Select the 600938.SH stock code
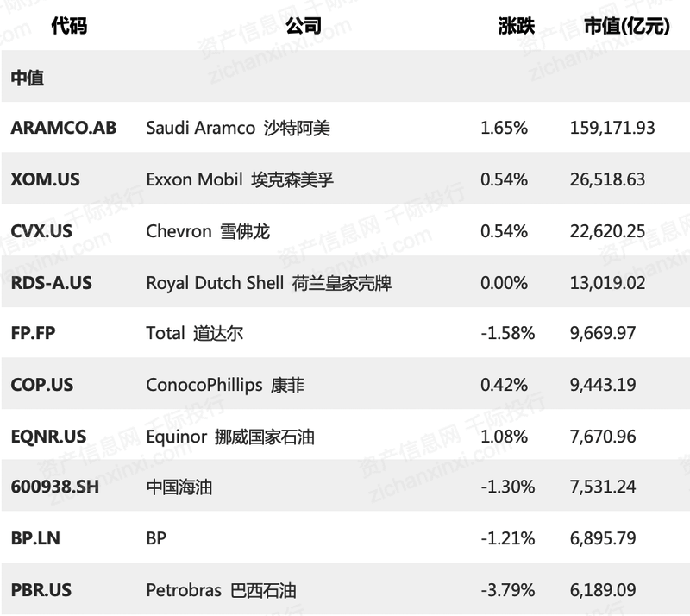This screenshot has width=690, height=616. tap(54, 487)
